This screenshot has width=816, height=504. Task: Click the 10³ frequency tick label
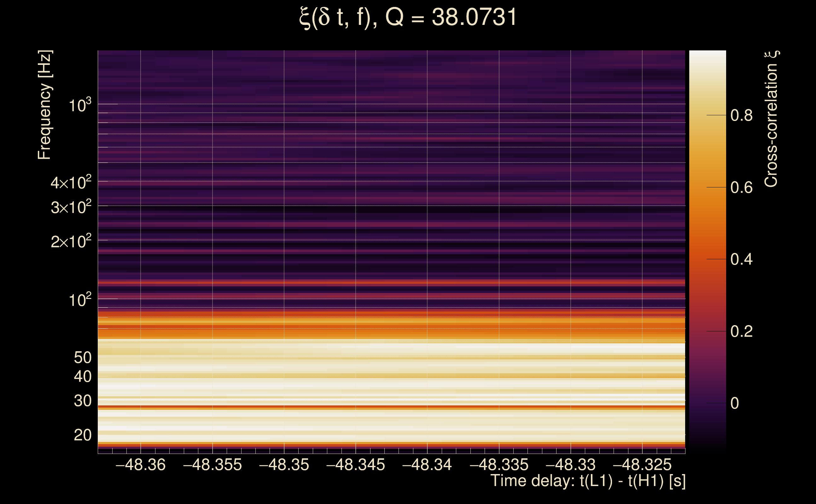click(x=80, y=105)
